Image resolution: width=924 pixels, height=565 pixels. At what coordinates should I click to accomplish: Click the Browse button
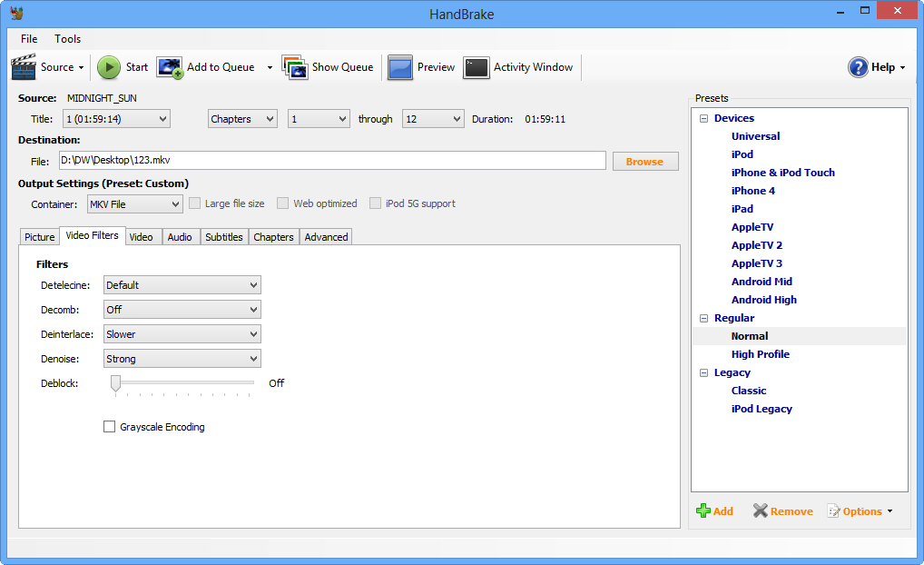coord(645,162)
